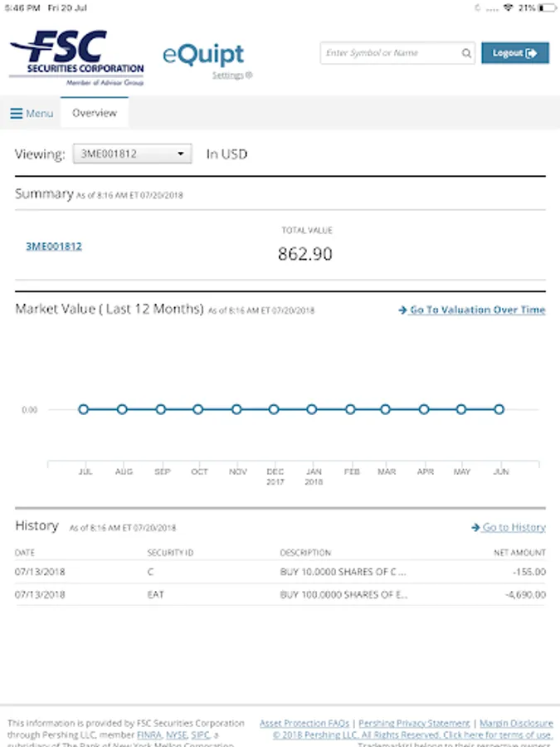Open the Asset Protection FAQs link

304,724
